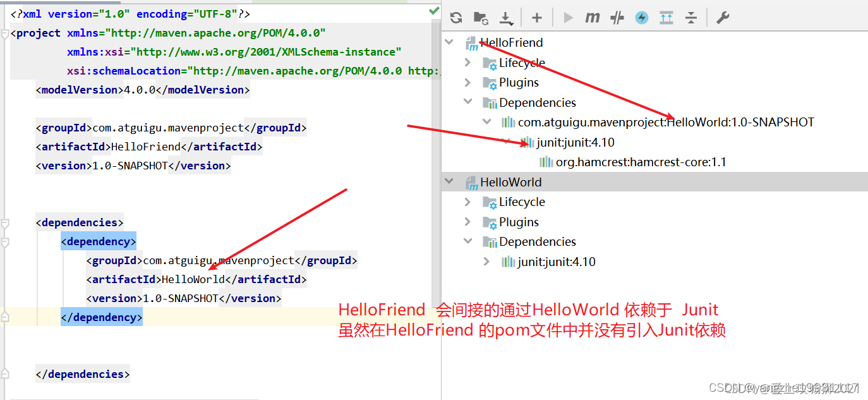The image size is (868, 400).
Task: Select Lifecycle row under HelloWorld
Action: point(654,202)
